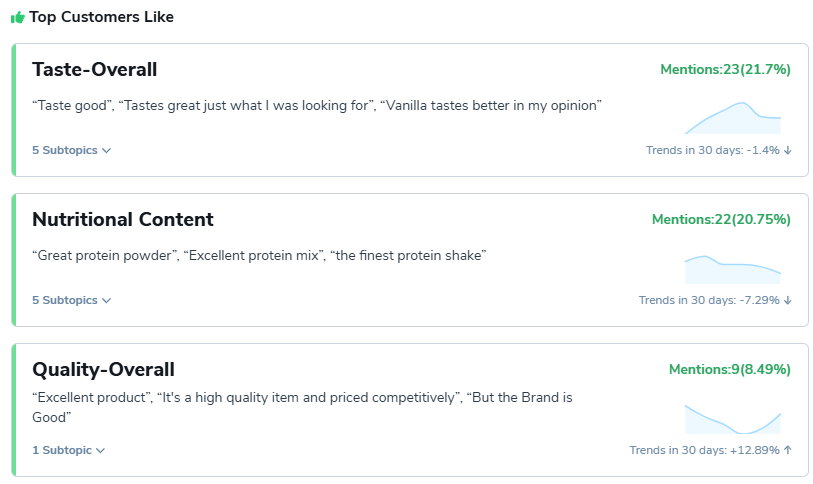
Task: Click the down arrow next to -1.4% trend
Action: 788,151
